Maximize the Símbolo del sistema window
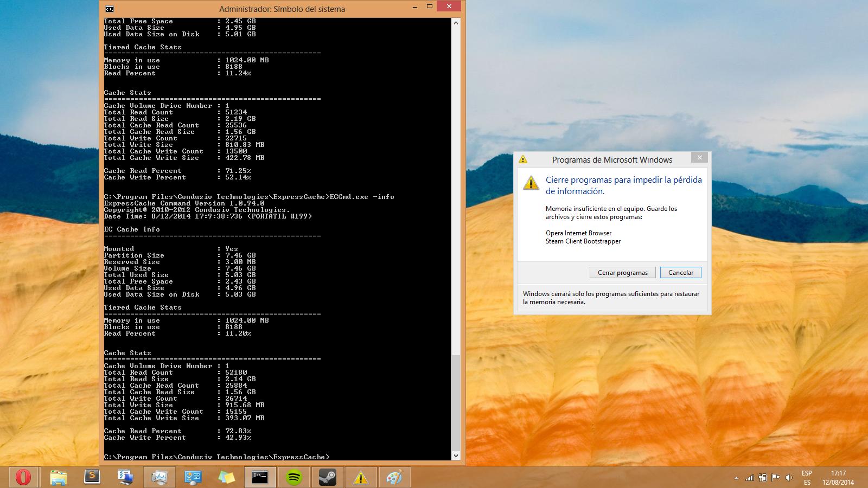The height and width of the screenshot is (488, 868). click(429, 7)
